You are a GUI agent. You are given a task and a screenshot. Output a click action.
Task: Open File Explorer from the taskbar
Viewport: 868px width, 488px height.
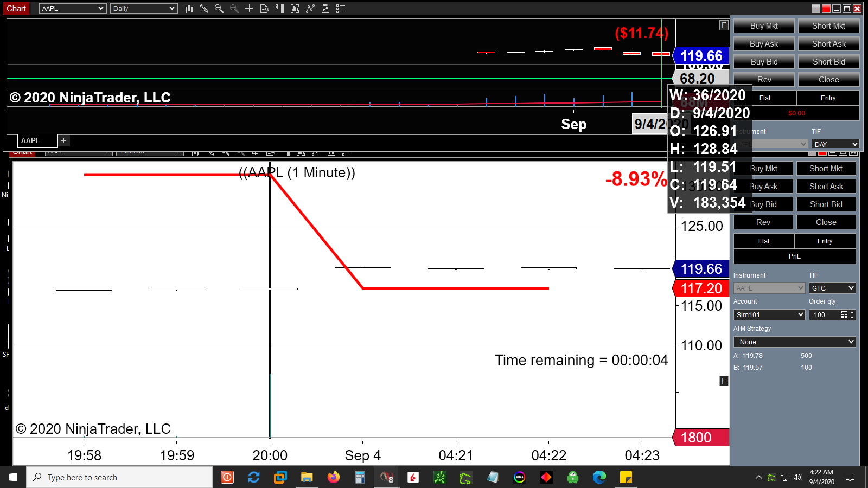click(x=307, y=477)
